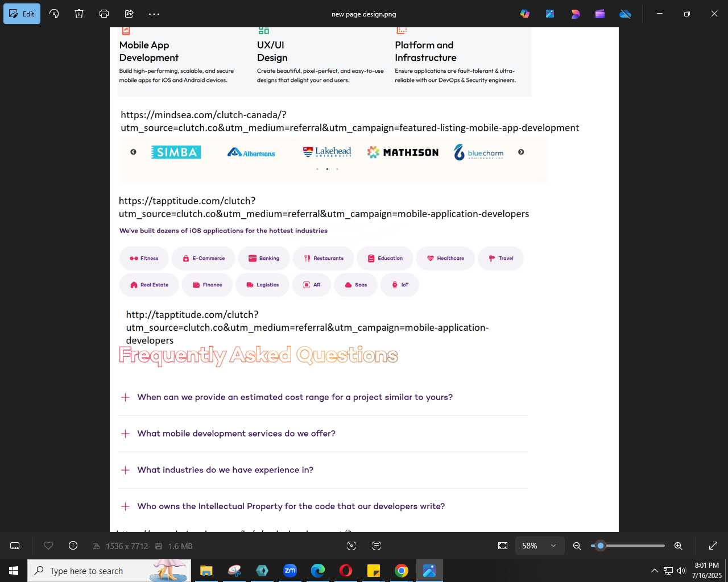Open the Windows Start menu
Image resolution: width=728 pixels, height=582 pixels.
click(14, 571)
